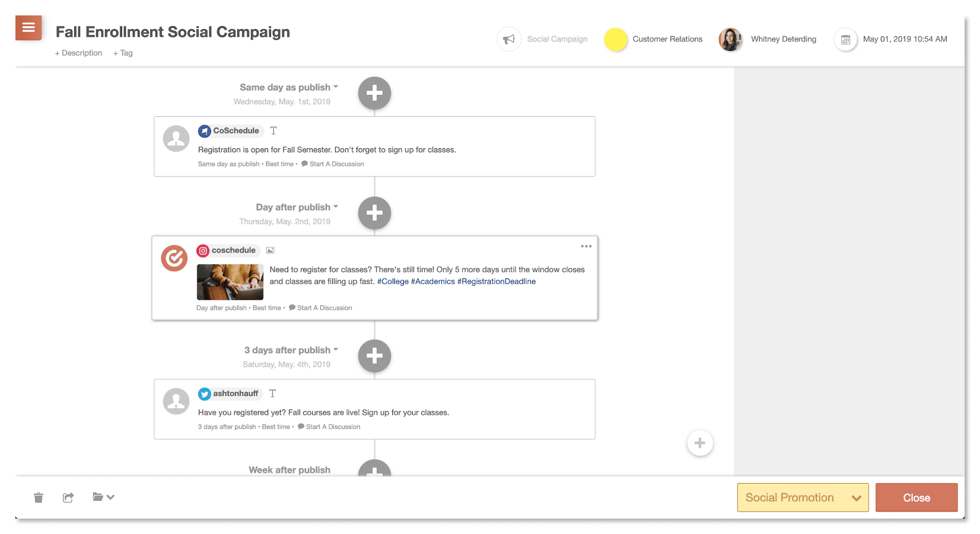Click the Instagram icon on the coschedule post
This screenshot has width=980, height=534.
[x=203, y=250]
